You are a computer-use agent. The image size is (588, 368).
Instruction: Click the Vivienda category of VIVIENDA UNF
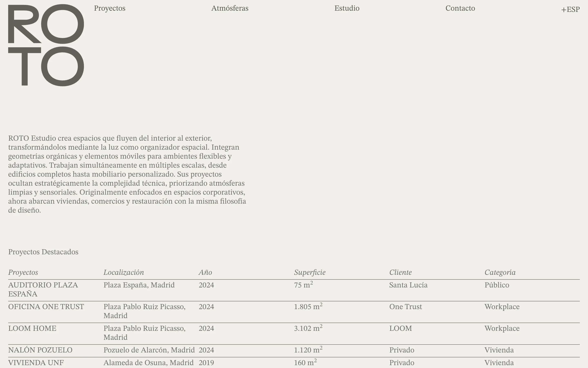click(x=499, y=363)
